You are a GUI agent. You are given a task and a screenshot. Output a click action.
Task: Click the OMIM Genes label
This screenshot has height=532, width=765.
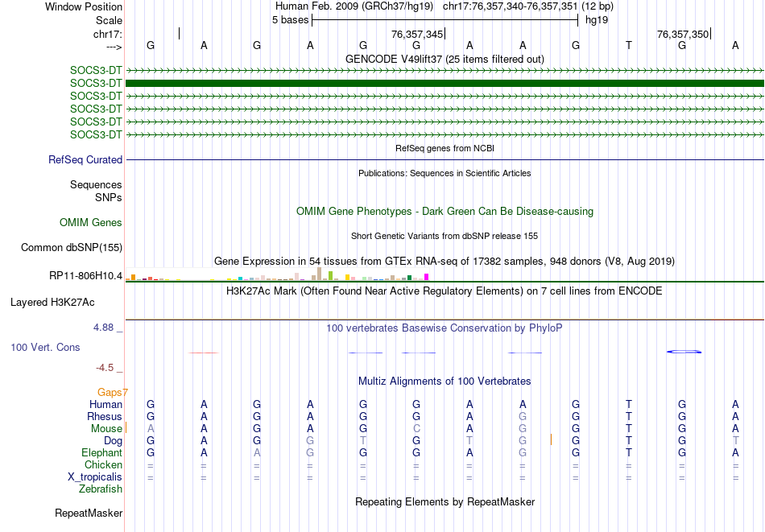(91, 222)
